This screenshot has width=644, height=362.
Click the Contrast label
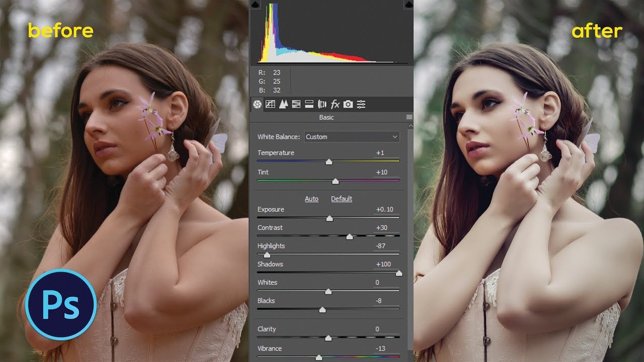click(x=270, y=228)
